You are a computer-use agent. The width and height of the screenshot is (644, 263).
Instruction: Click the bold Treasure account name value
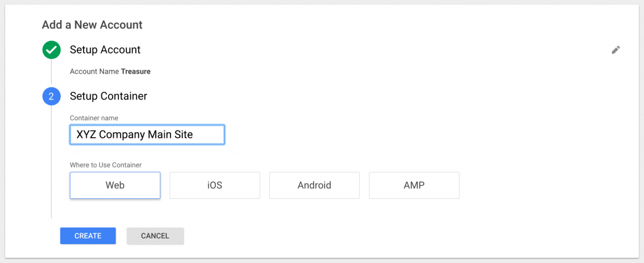[136, 72]
